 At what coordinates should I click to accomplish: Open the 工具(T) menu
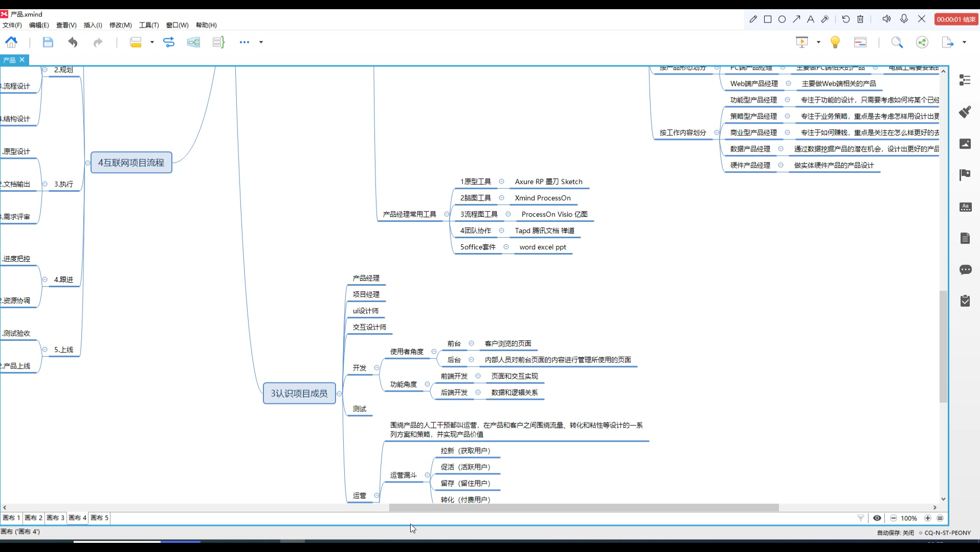pos(149,25)
